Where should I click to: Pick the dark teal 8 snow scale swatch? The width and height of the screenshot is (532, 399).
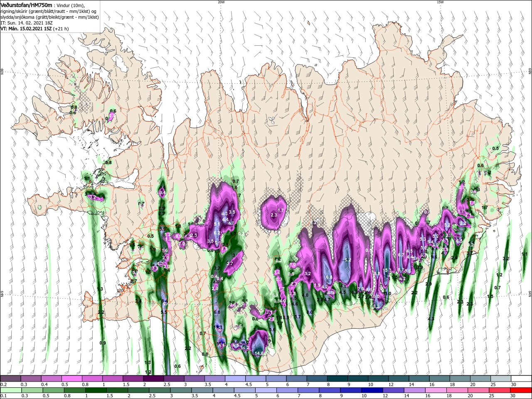(x=337, y=378)
